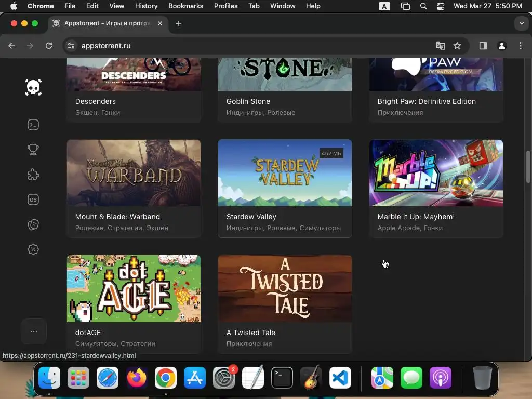
Task: Open the History menu
Action: tap(146, 6)
